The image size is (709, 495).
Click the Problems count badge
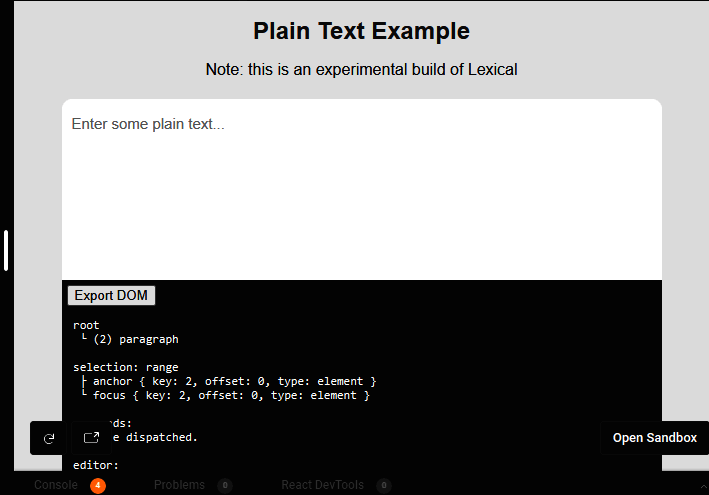225,486
